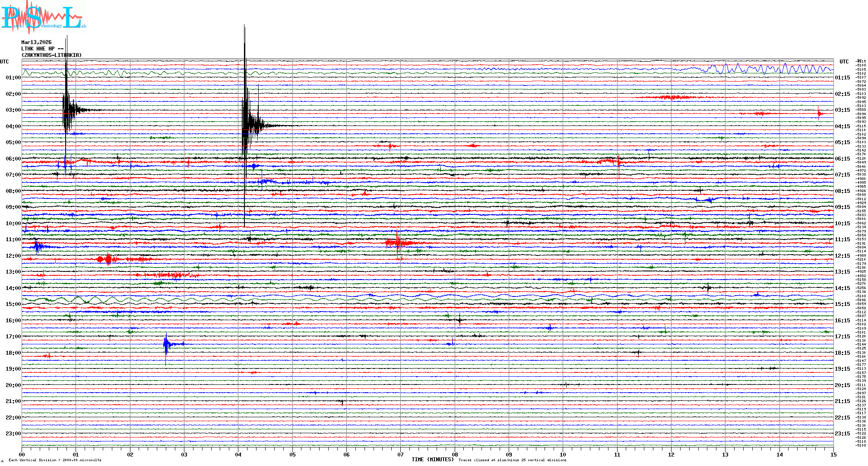Click the Mar13,2026 date label
This screenshot has height=466, width=868.
point(36,42)
